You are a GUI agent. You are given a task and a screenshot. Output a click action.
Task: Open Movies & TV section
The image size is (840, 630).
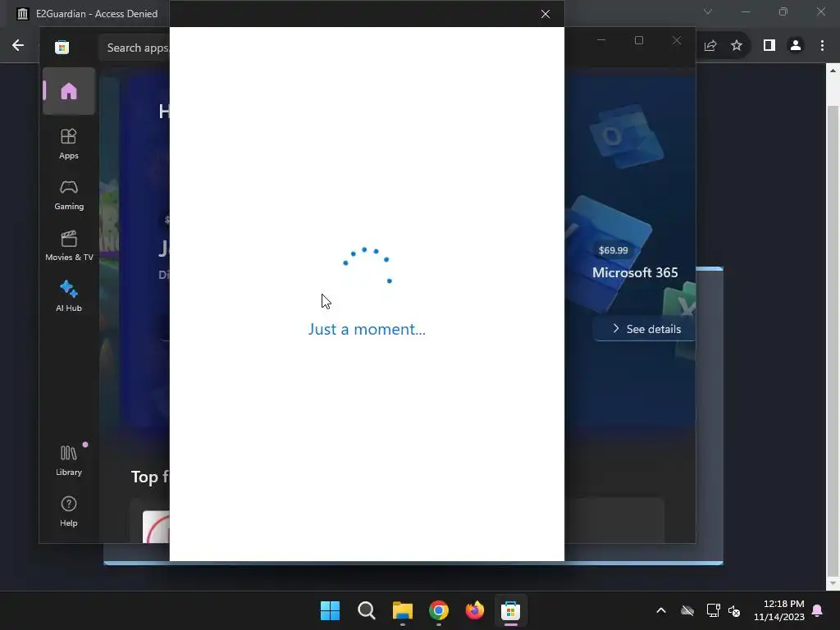point(69,246)
